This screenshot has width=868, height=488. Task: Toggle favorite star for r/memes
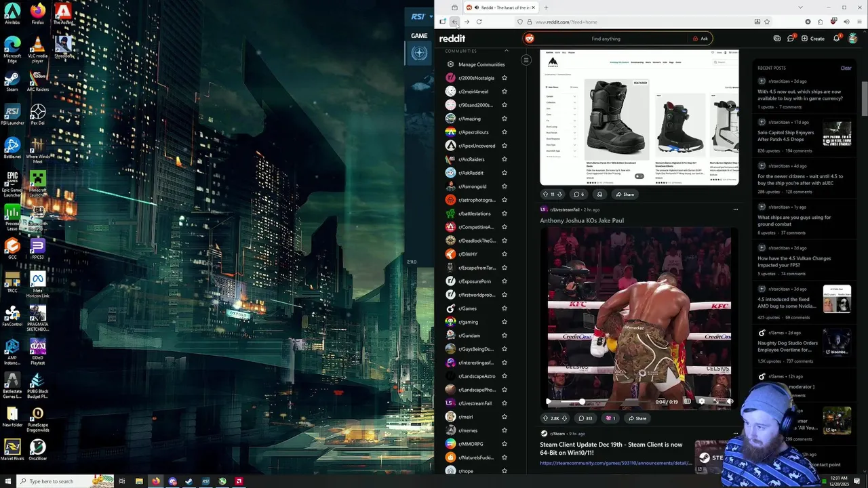click(x=505, y=430)
